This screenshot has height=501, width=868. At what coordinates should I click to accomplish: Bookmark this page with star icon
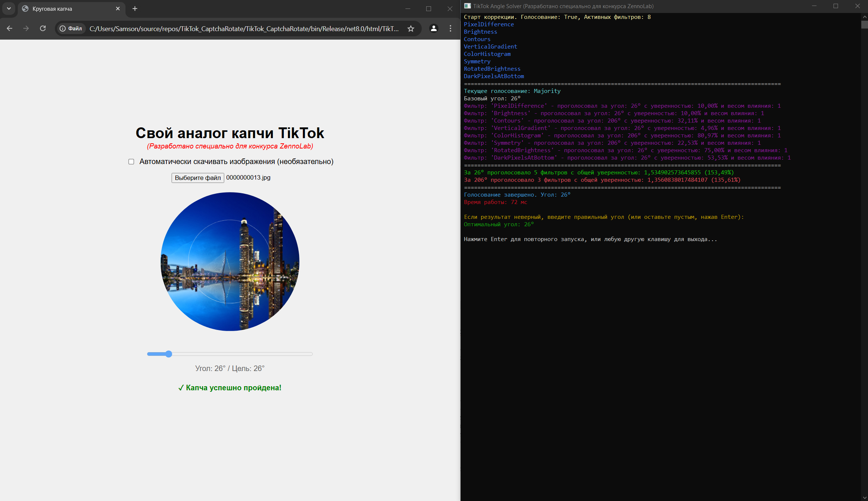pos(411,29)
